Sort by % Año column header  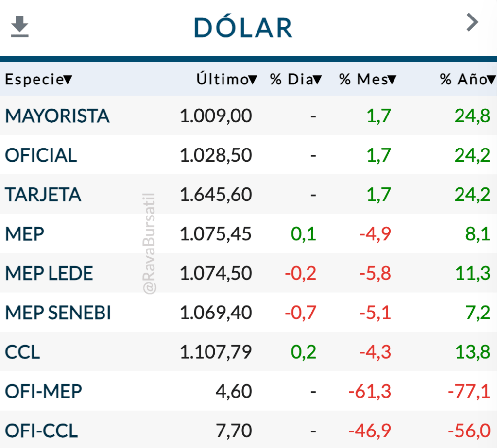pyautogui.click(x=467, y=80)
